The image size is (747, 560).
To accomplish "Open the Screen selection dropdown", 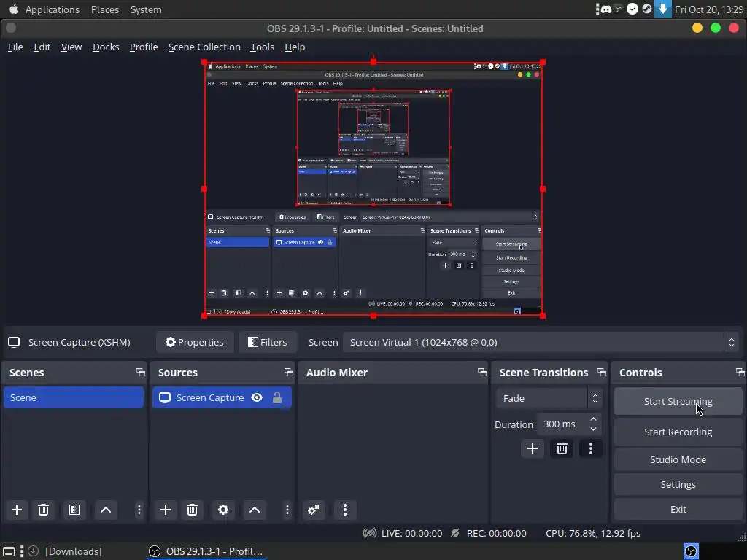I will click(x=541, y=343).
